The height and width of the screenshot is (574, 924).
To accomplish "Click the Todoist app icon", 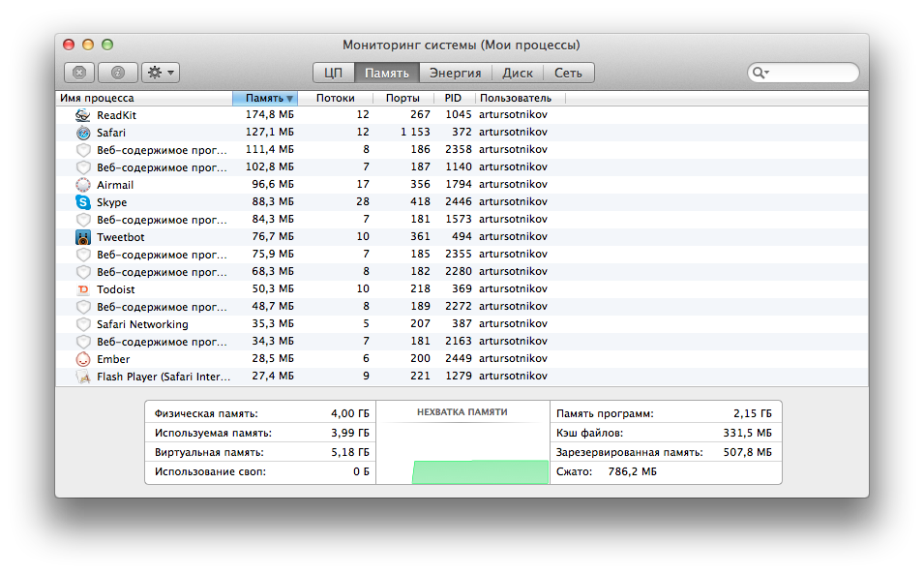I will (x=83, y=289).
